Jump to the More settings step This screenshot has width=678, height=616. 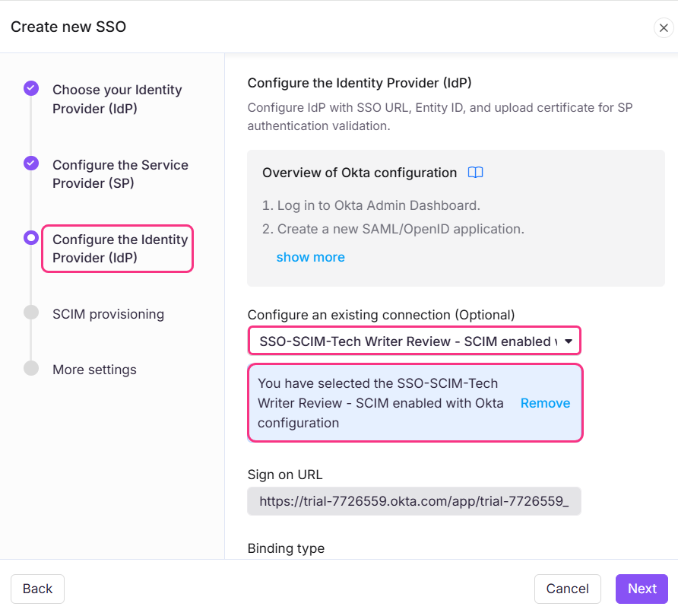(94, 370)
